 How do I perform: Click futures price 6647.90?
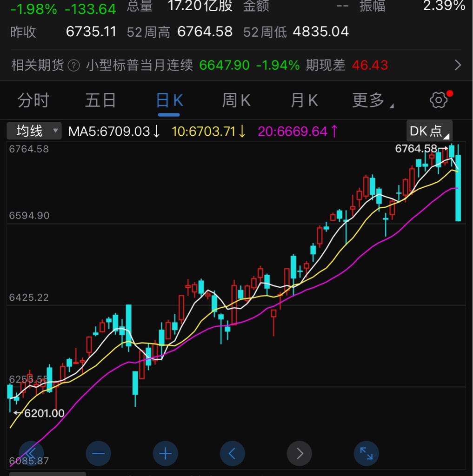pyautogui.click(x=224, y=65)
